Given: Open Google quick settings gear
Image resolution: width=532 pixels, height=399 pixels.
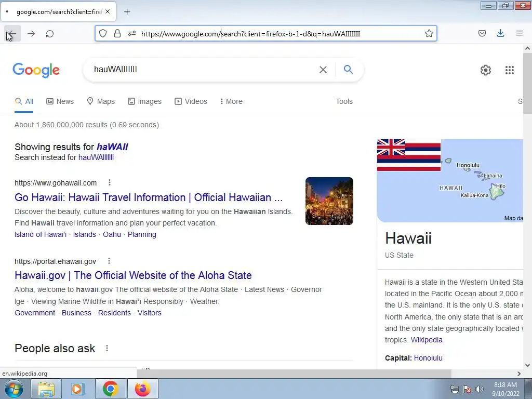Looking at the screenshot, I should coord(486,70).
